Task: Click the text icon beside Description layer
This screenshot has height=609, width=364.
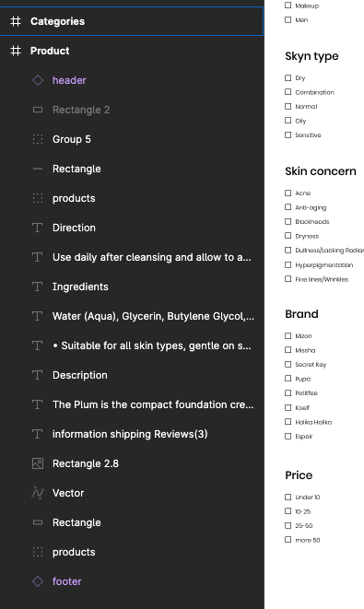Action: [37, 375]
